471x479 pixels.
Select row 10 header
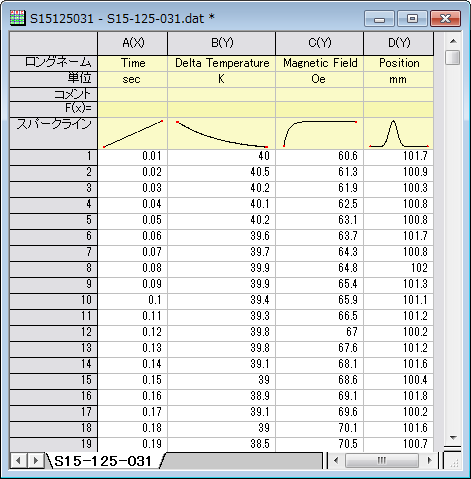coord(53,300)
